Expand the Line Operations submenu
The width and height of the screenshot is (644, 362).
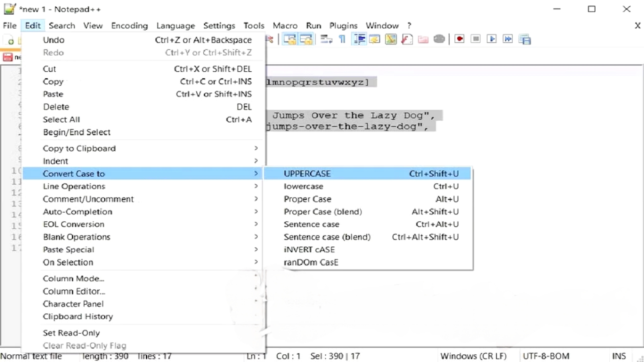click(x=74, y=186)
